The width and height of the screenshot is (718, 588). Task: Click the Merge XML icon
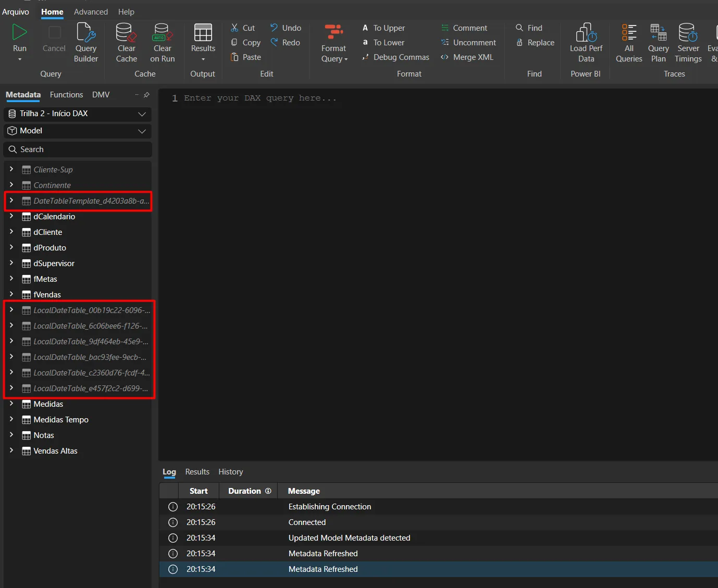444,57
